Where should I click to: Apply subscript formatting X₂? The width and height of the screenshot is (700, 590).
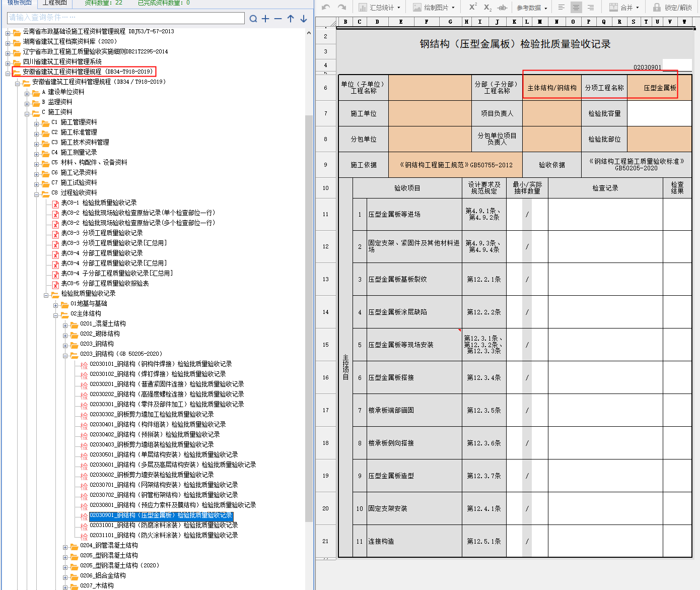487,8
